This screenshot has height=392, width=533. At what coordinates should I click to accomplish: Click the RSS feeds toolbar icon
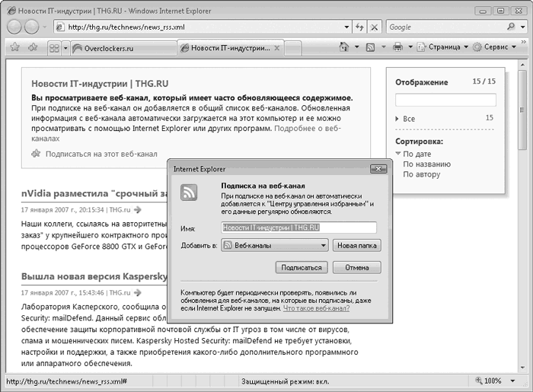point(371,48)
